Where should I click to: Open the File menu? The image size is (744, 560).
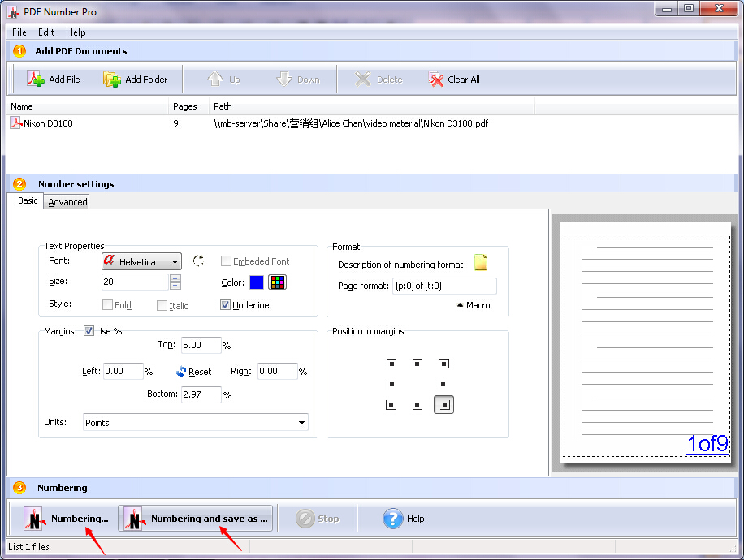[x=19, y=32]
